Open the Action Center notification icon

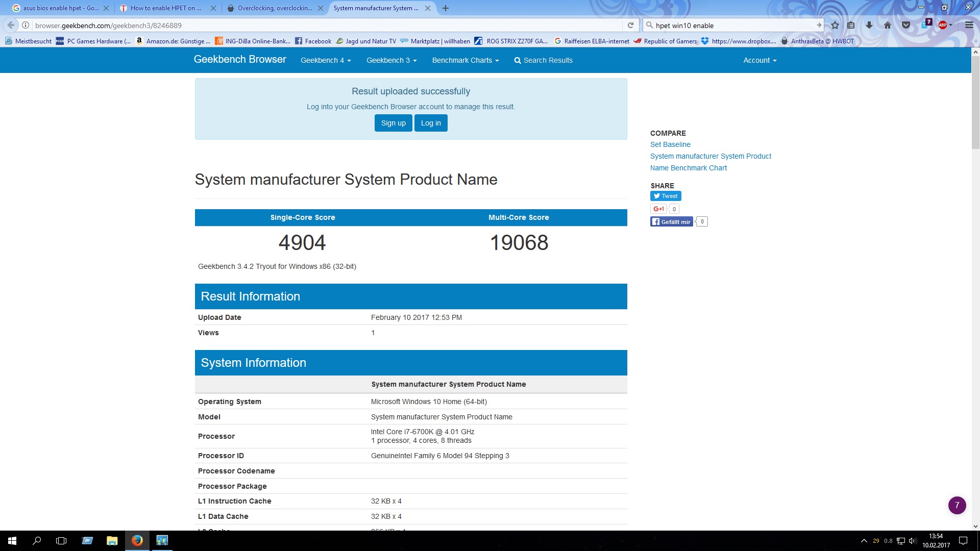click(x=963, y=541)
